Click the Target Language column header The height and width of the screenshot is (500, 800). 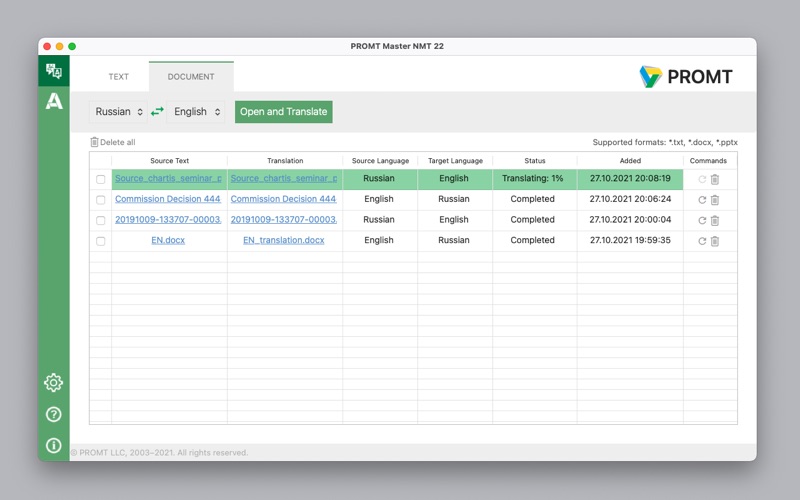pyautogui.click(x=455, y=161)
